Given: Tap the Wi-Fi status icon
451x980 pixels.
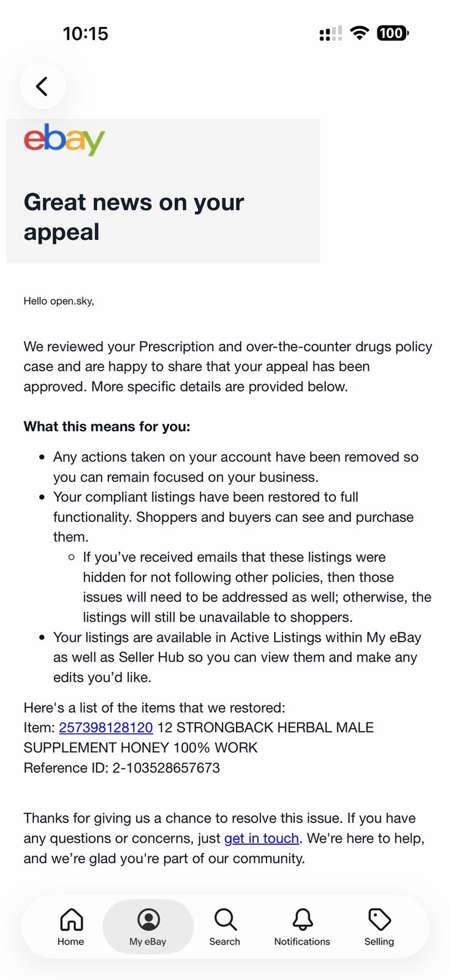Looking at the screenshot, I should click(360, 33).
